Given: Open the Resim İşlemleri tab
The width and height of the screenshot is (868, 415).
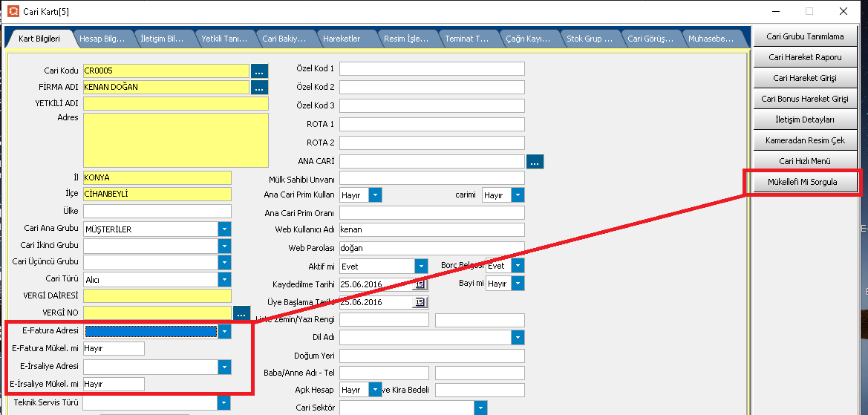Looking at the screenshot, I should [406, 39].
